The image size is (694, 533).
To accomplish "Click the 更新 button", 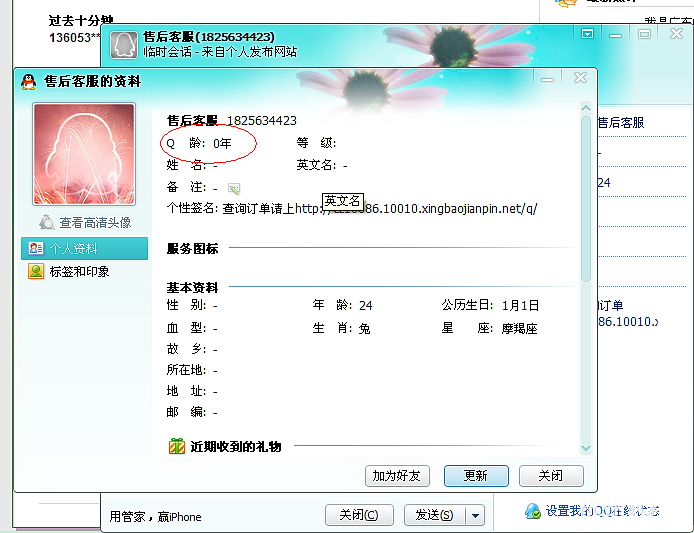I will pyautogui.click(x=476, y=476).
